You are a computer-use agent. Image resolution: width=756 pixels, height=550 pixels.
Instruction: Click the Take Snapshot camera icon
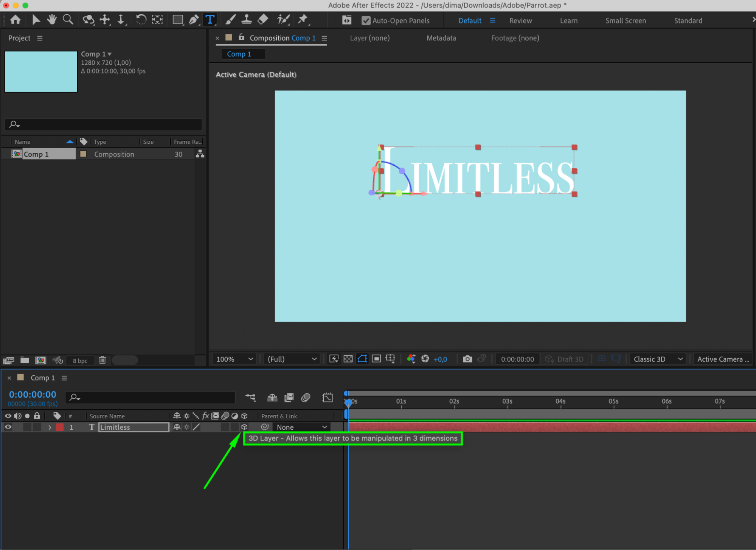[x=467, y=359]
